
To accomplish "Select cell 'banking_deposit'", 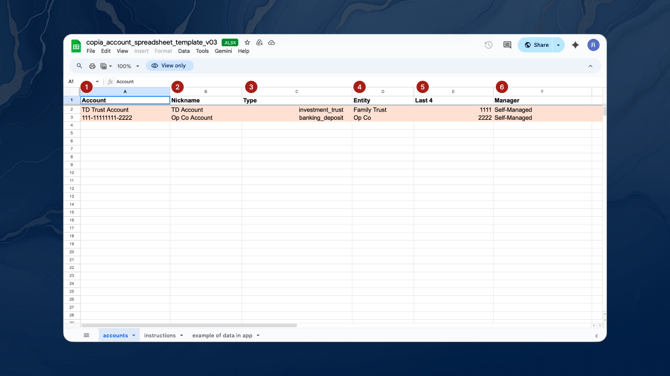I will click(x=297, y=118).
